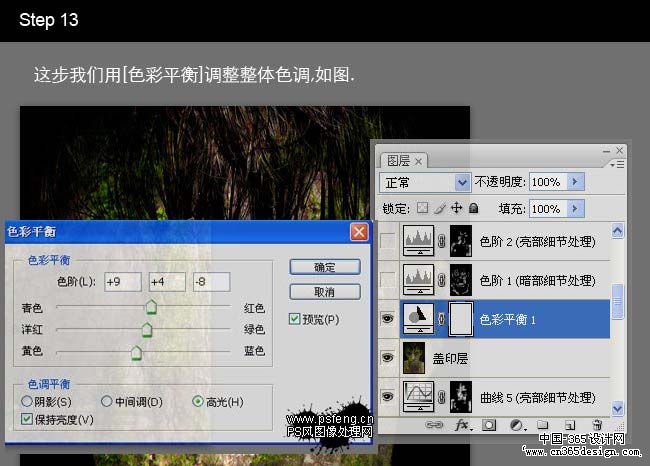Click the third 色阶 field showing -8
The width and height of the screenshot is (650, 466).
(211, 282)
